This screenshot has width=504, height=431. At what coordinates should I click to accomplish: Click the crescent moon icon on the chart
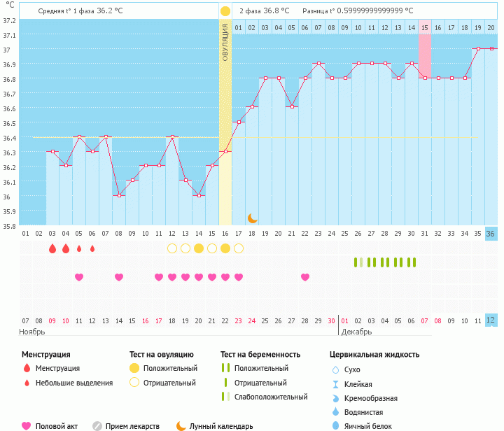pos(252,218)
